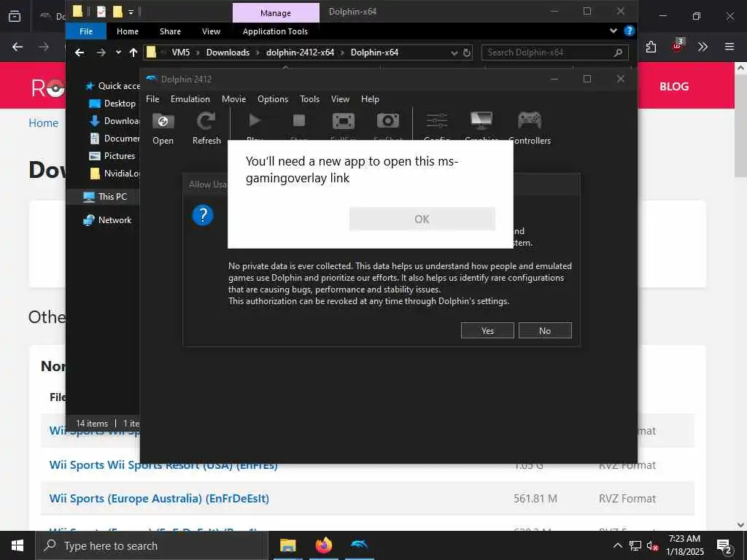The width and height of the screenshot is (747, 560).
Task: Open the Movie menu in Dolphin
Action: [x=233, y=99]
